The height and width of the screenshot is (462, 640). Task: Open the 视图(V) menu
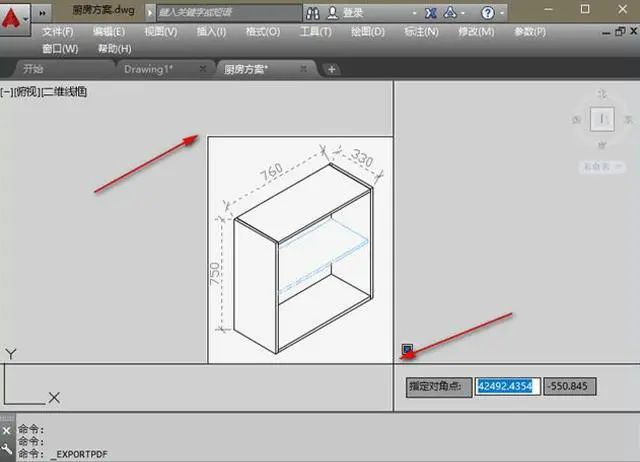click(161, 31)
